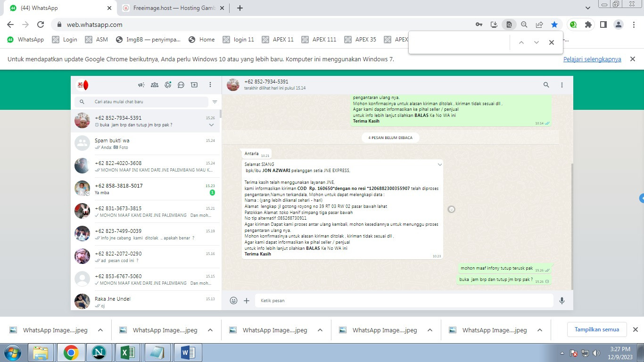Screen dimensions: 644x362
Task: Click the chat search field
Action: (x=141, y=102)
